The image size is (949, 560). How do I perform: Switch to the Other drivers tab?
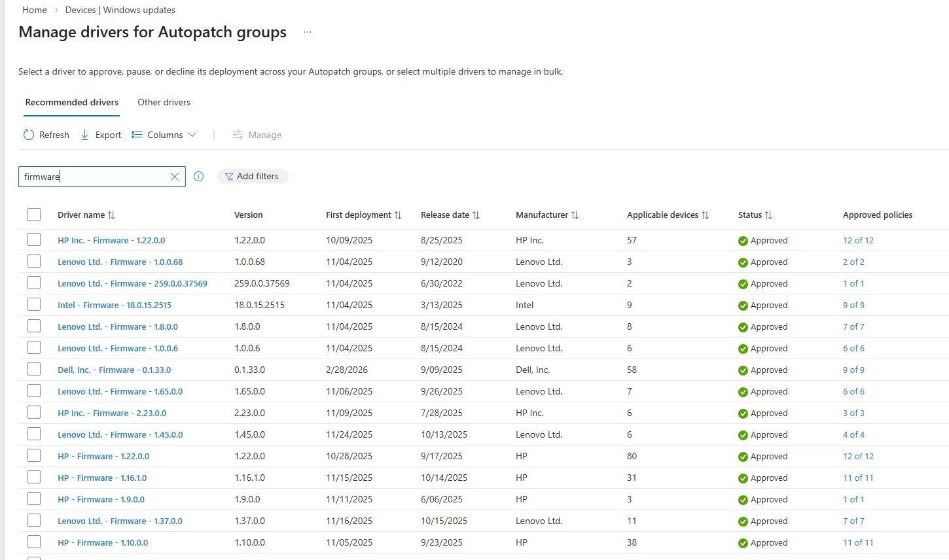164,102
